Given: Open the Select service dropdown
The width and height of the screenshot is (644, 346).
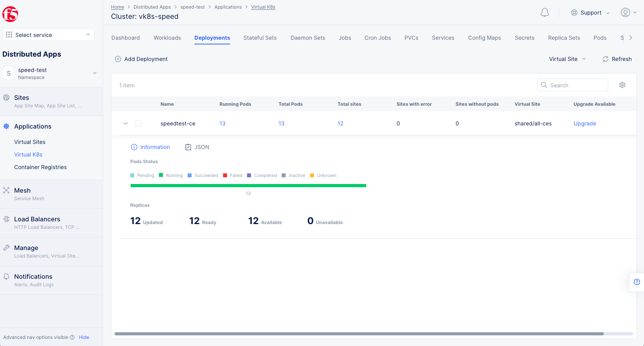Looking at the screenshot, I should click(48, 35).
